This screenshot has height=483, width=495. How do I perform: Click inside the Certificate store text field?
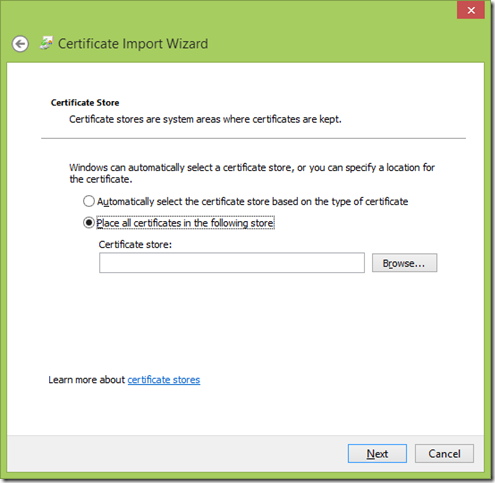[x=232, y=263]
